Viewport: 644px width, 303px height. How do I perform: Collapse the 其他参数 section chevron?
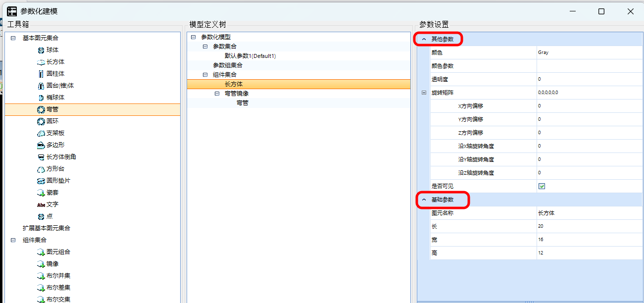tap(424, 39)
